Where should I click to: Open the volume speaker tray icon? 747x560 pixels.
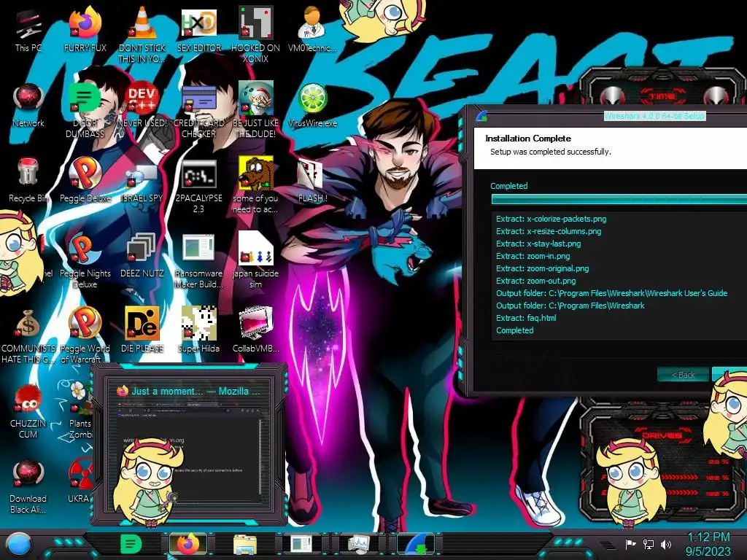click(x=666, y=544)
